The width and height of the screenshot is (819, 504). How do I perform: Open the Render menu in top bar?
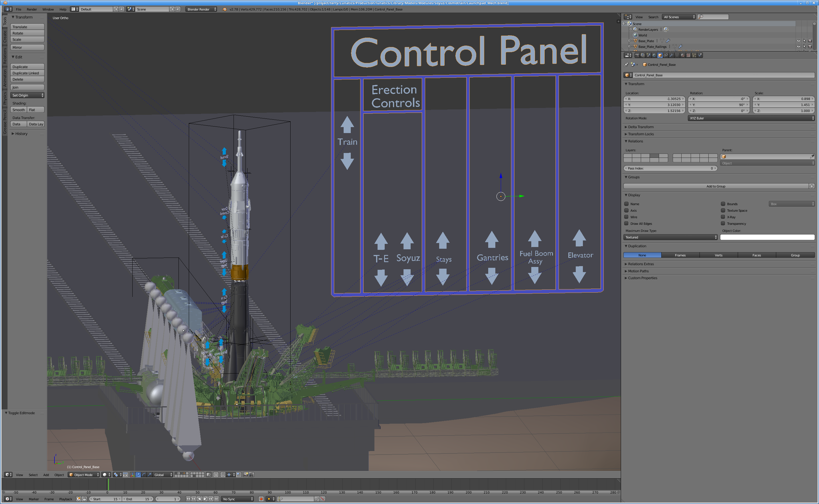point(32,9)
